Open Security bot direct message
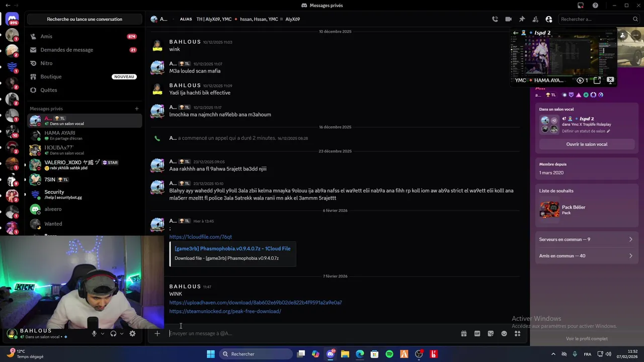Screen dimensions: 644x362 point(85,194)
